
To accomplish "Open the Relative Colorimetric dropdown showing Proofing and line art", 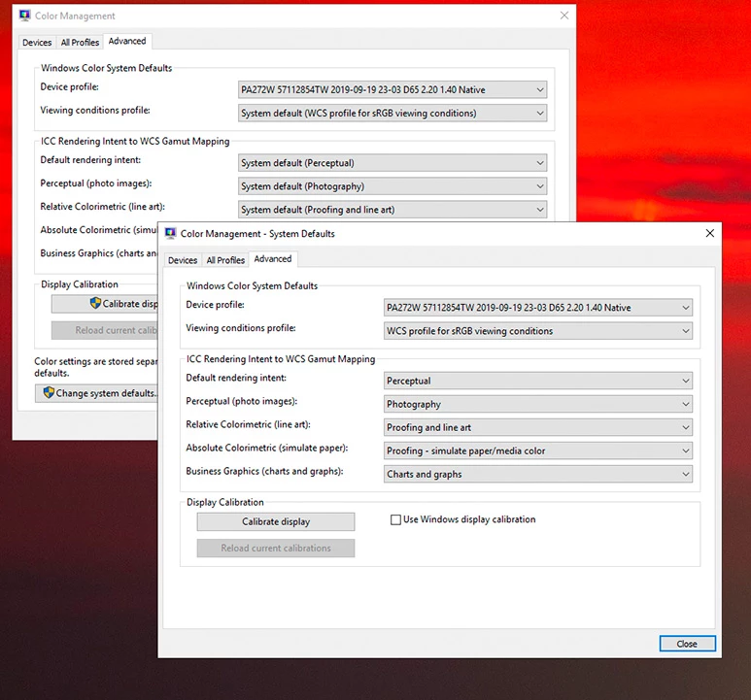I will click(538, 427).
